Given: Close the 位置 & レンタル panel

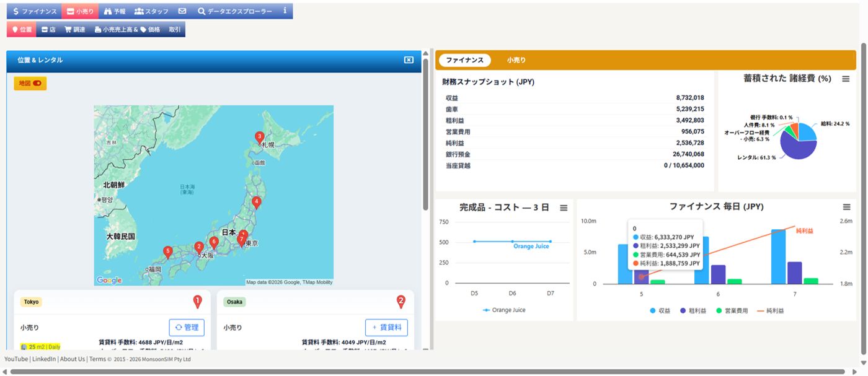Looking at the screenshot, I should [409, 60].
